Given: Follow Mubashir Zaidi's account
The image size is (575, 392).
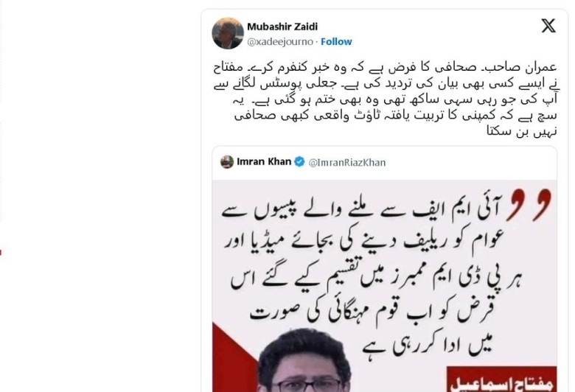Looking at the screenshot, I should click(336, 42).
